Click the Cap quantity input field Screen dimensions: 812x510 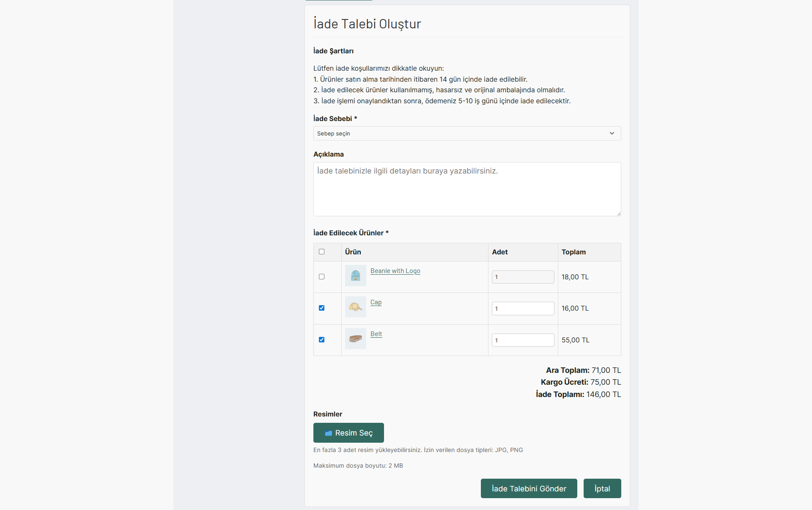tap(523, 309)
